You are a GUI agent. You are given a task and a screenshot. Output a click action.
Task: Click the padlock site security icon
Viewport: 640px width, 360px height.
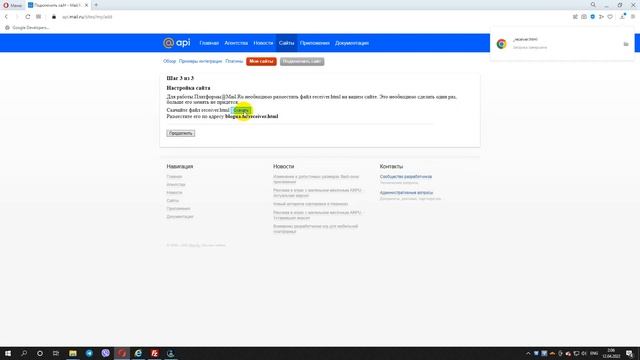[53, 17]
